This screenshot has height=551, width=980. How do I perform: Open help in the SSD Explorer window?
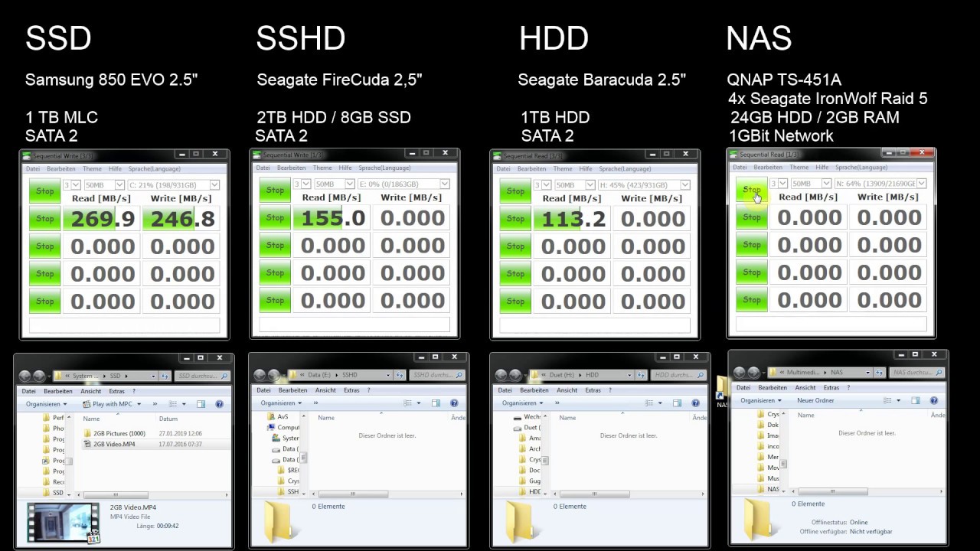219,404
